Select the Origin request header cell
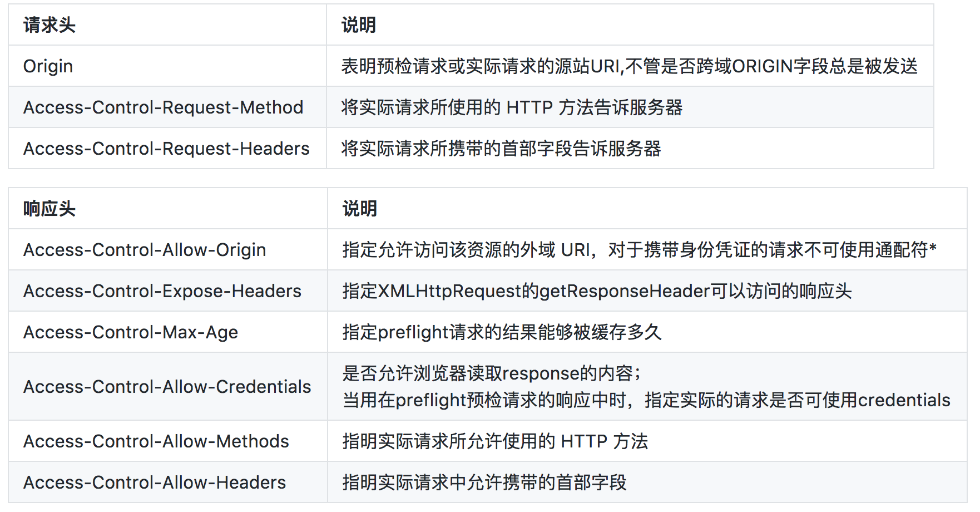The width and height of the screenshot is (980, 512). click(x=48, y=66)
